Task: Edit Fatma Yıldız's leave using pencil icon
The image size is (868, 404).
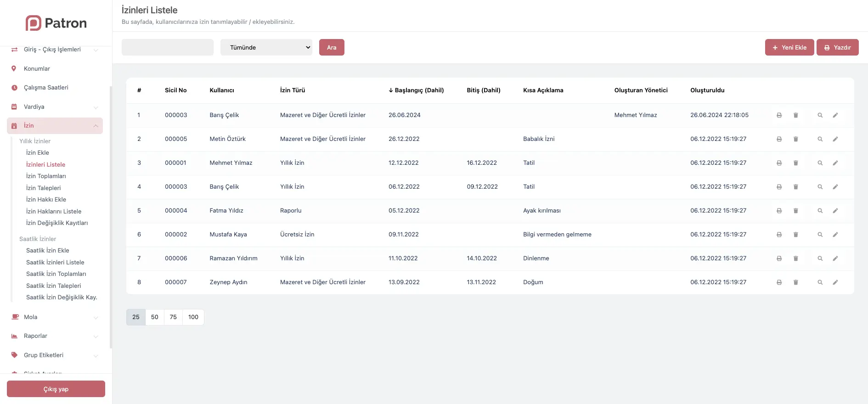Action: (x=835, y=211)
